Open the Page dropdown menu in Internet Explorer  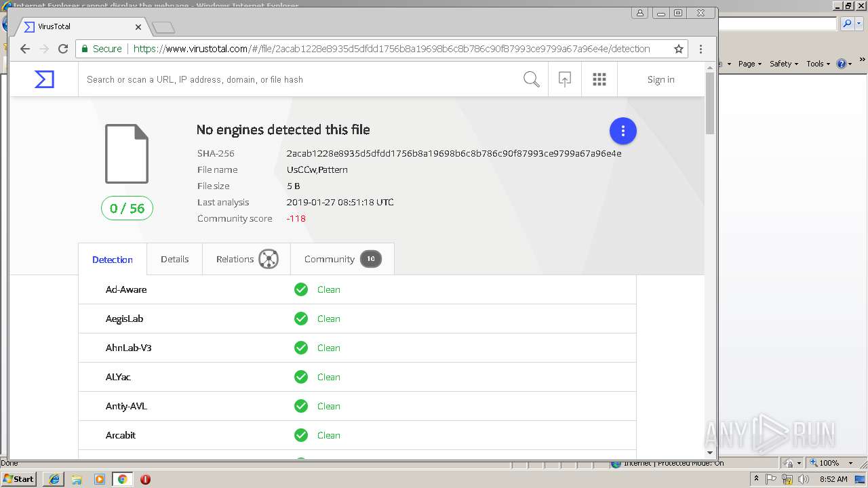coord(750,64)
